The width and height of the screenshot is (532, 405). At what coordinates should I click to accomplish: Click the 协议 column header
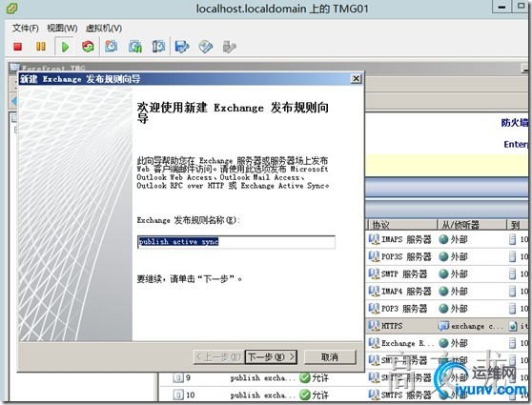click(402, 225)
